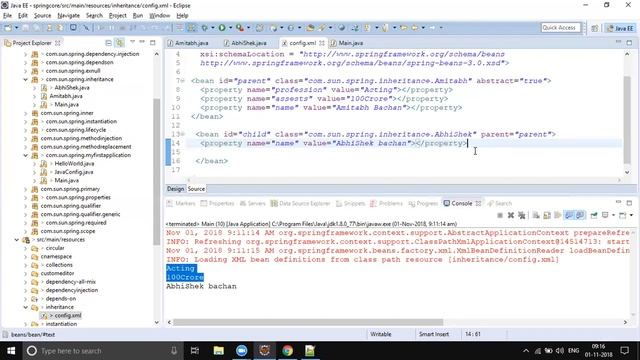Switch to the Amitabh.java editor tab
640x360 pixels.
click(x=188, y=43)
